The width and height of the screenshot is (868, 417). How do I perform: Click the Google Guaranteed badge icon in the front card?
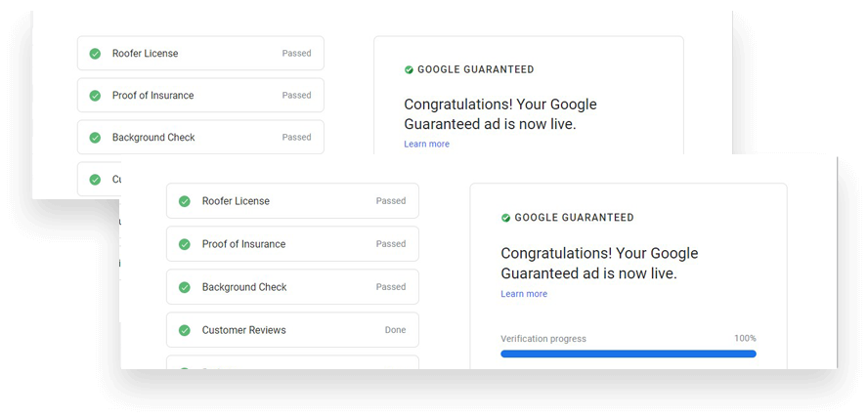[505, 218]
